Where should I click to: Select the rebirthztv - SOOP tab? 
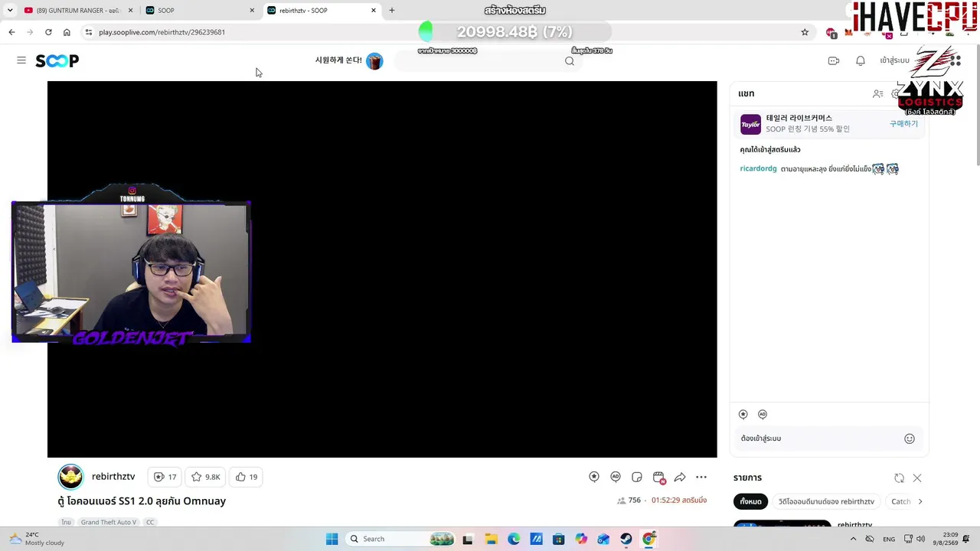tap(322, 11)
